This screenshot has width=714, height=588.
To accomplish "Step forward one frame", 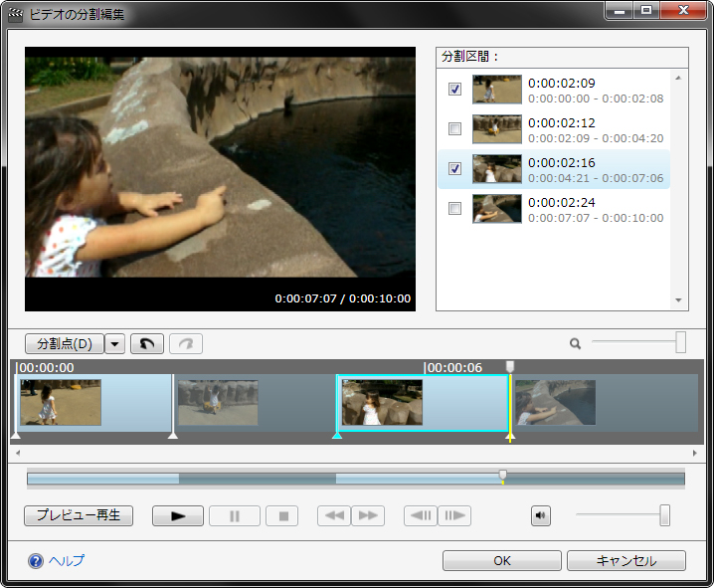I will point(454,516).
